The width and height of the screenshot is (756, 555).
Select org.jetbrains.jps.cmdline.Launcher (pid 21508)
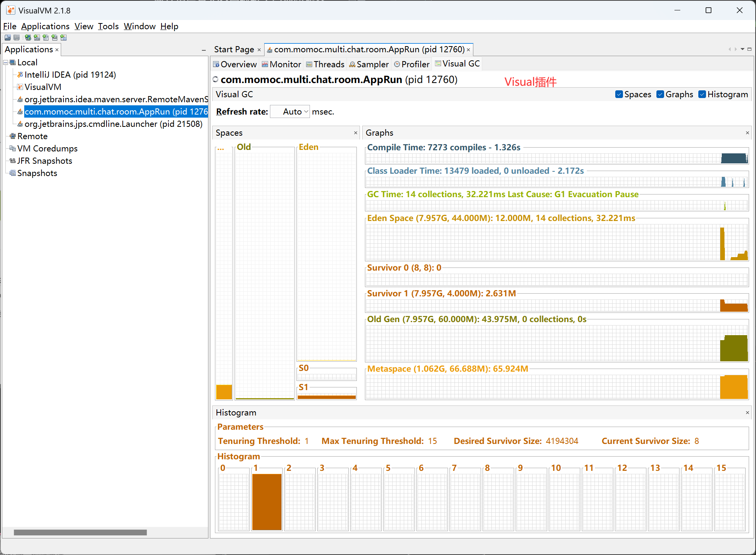pos(113,124)
